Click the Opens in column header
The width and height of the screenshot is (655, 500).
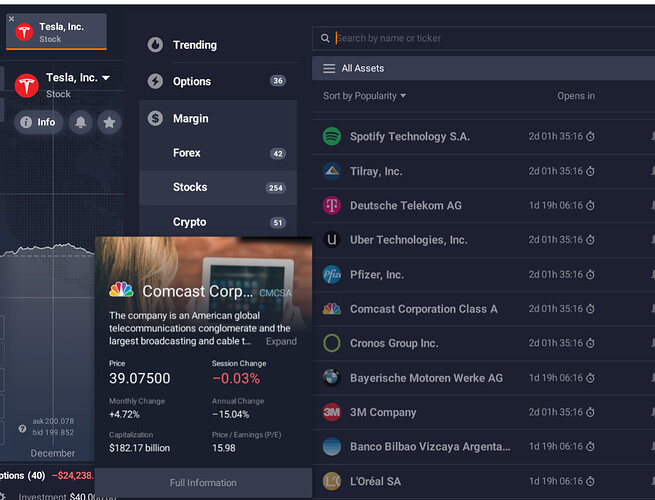[576, 96]
